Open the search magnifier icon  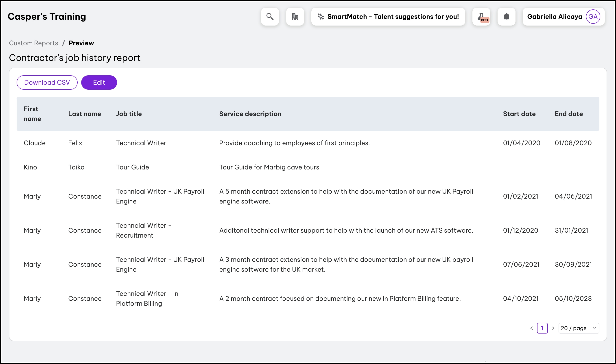(x=270, y=17)
